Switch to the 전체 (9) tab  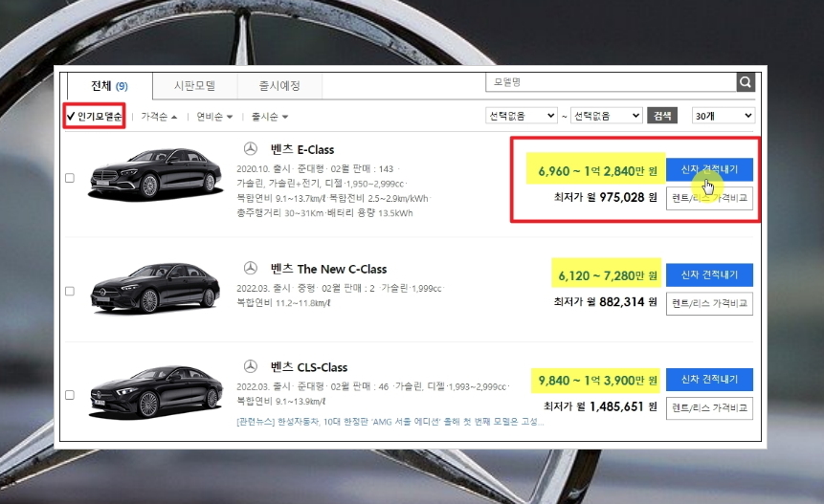109,85
